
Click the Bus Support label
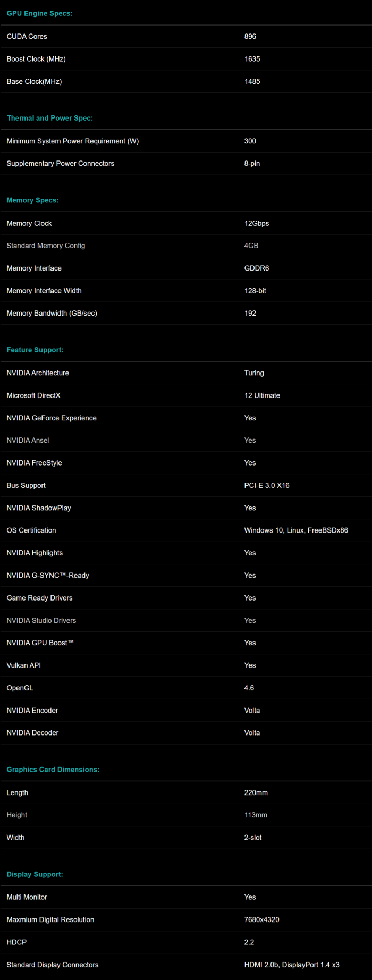(26, 485)
